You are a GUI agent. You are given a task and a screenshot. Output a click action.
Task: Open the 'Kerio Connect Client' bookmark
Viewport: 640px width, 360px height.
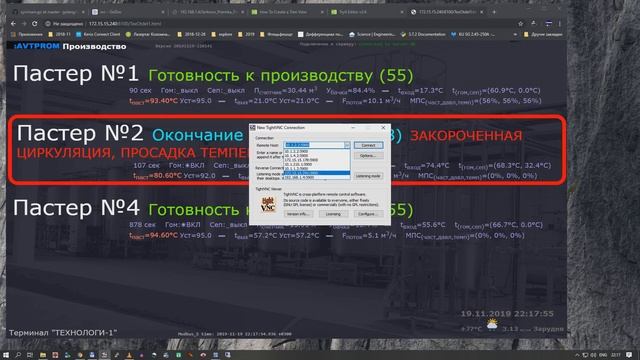pos(98,35)
